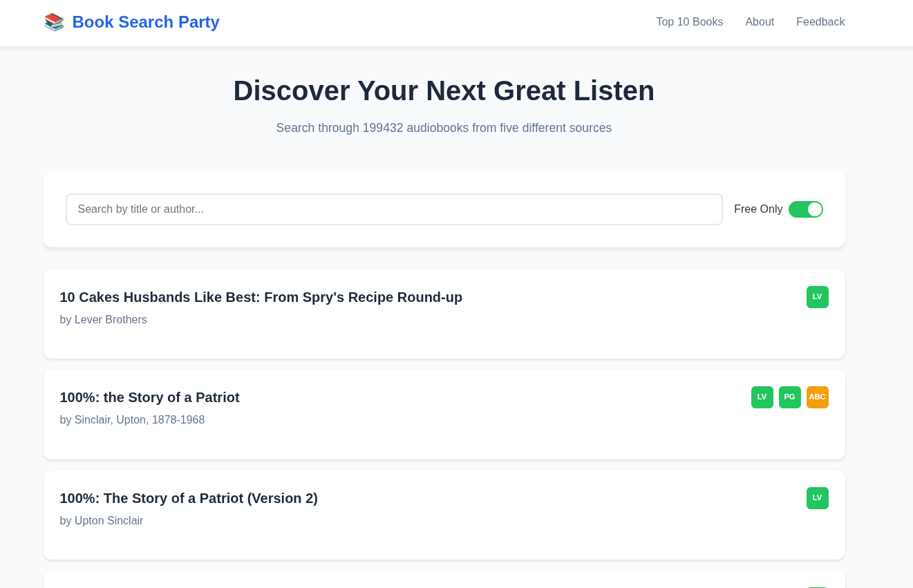
Task: Click author Sinclair, Upton, 1878-1968
Action: (139, 419)
